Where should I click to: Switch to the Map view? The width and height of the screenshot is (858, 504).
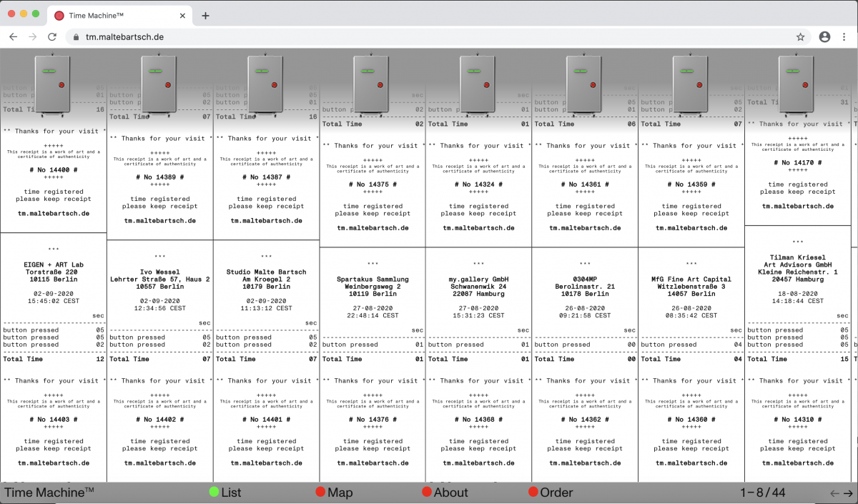pyautogui.click(x=334, y=493)
